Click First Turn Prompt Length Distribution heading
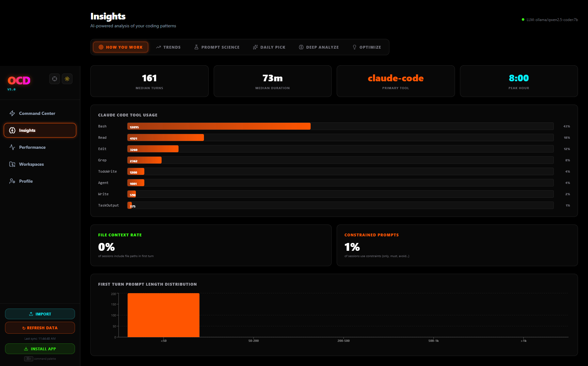 tap(147, 284)
